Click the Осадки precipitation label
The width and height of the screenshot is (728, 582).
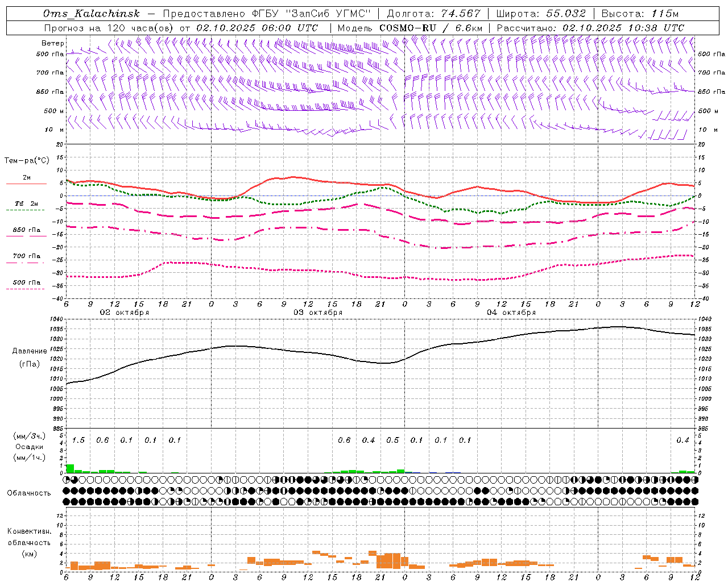pyautogui.click(x=29, y=447)
